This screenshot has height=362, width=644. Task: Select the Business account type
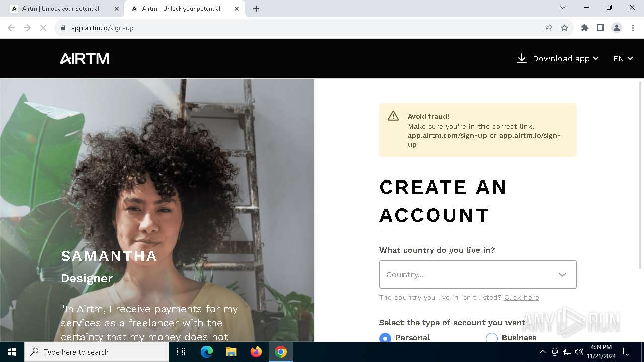coord(492,338)
